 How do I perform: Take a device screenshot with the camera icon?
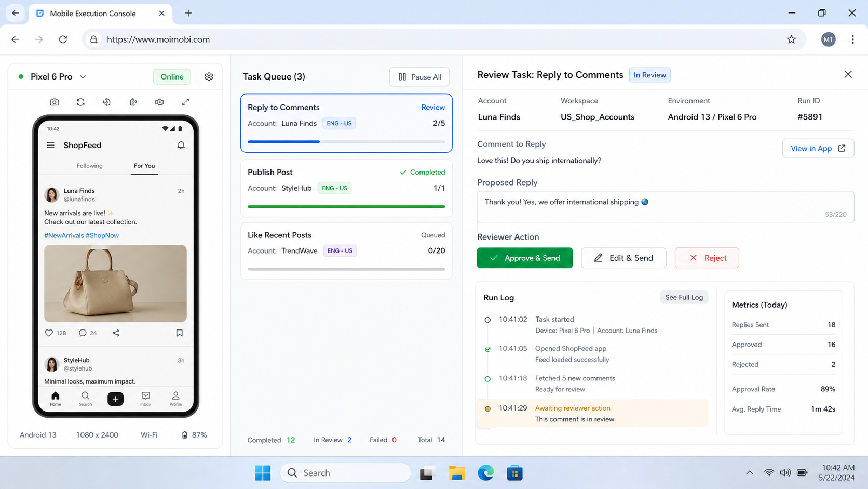point(54,102)
